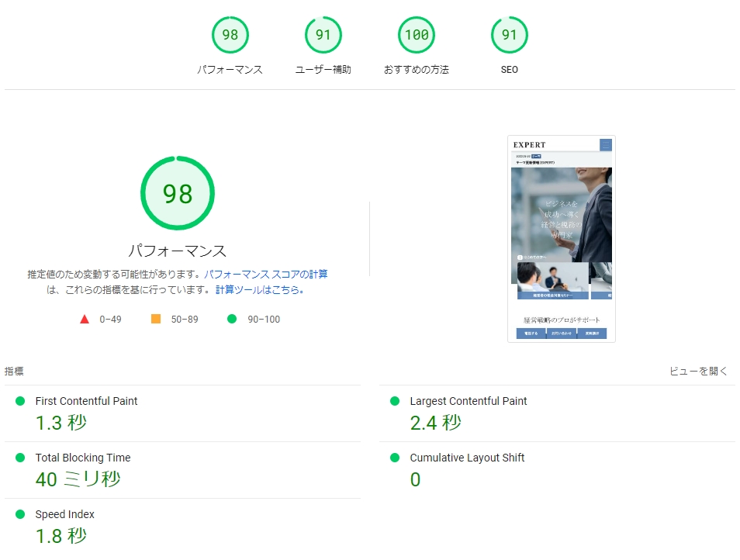Click the Performance score gauge showing 98
Viewport: 740px width, 560px height.
click(x=230, y=35)
